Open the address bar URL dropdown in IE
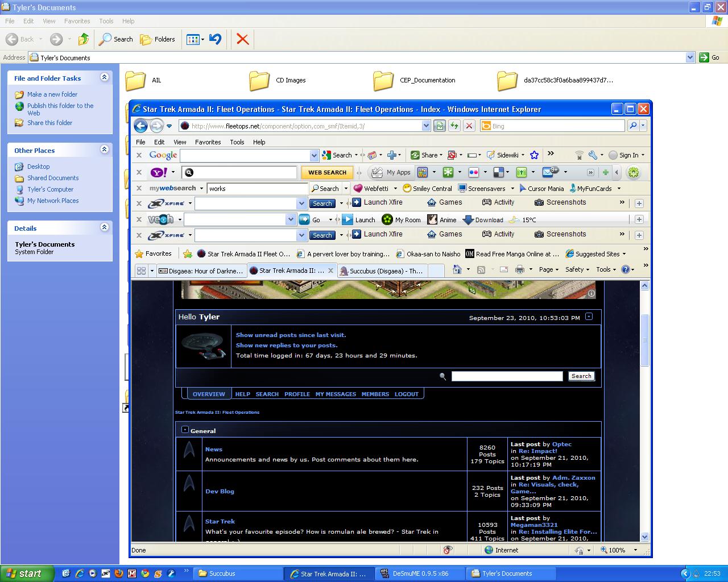Image resolution: width=728 pixels, height=582 pixels. coord(426,126)
